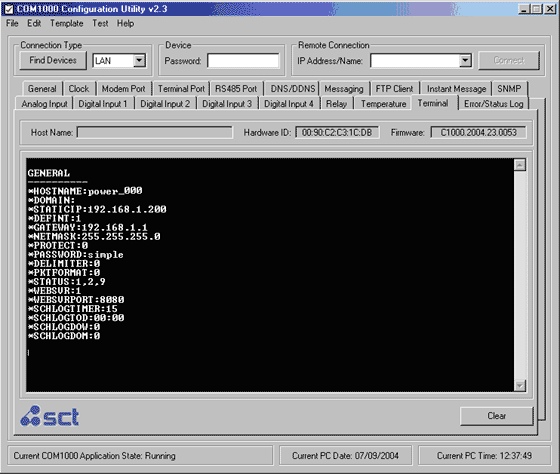Click the Host Name field

point(155,133)
